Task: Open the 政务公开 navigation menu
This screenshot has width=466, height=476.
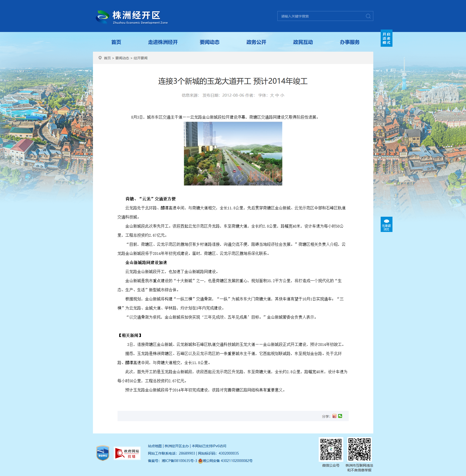Action: pos(256,42)
